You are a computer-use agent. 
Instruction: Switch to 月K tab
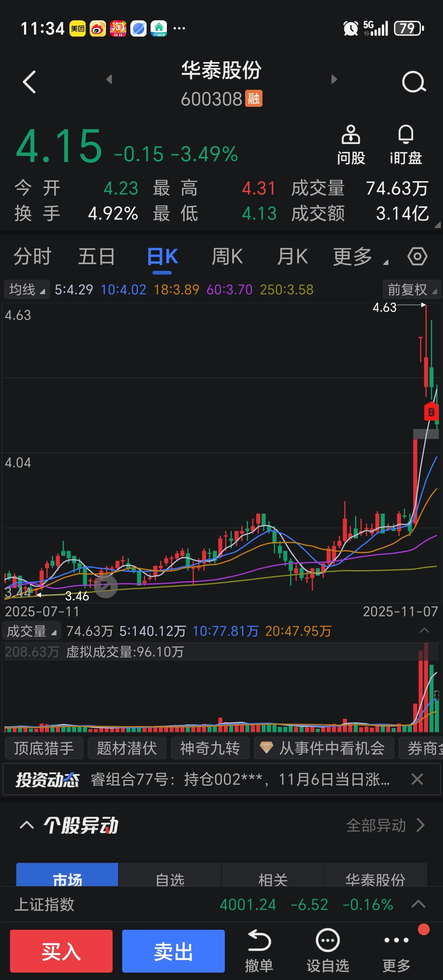[292, 256]
